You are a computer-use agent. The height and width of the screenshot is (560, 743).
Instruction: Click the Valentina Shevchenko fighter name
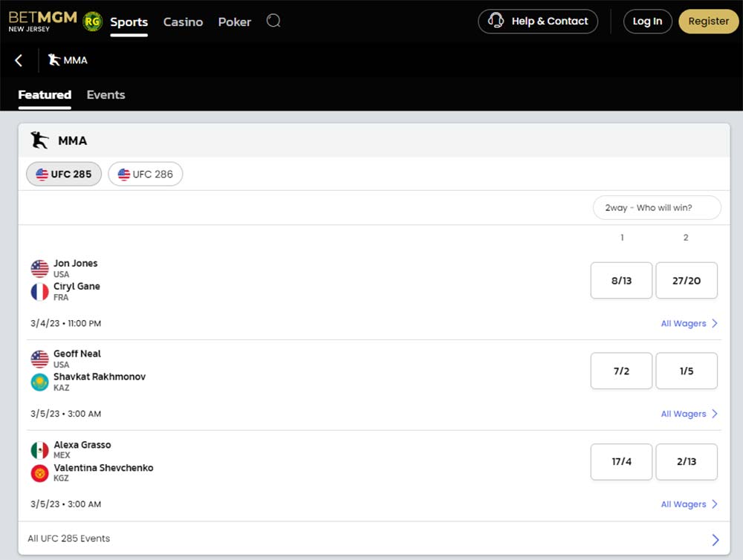point(103,468)
